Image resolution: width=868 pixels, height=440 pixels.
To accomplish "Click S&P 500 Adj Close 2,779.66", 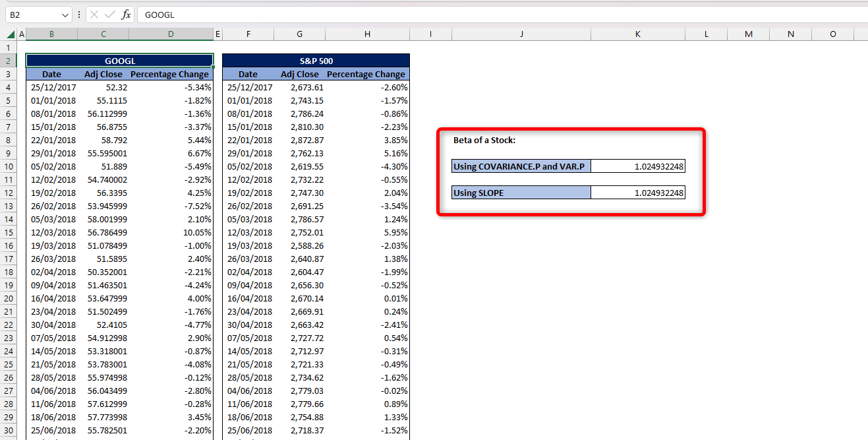I will click(299, 404).
